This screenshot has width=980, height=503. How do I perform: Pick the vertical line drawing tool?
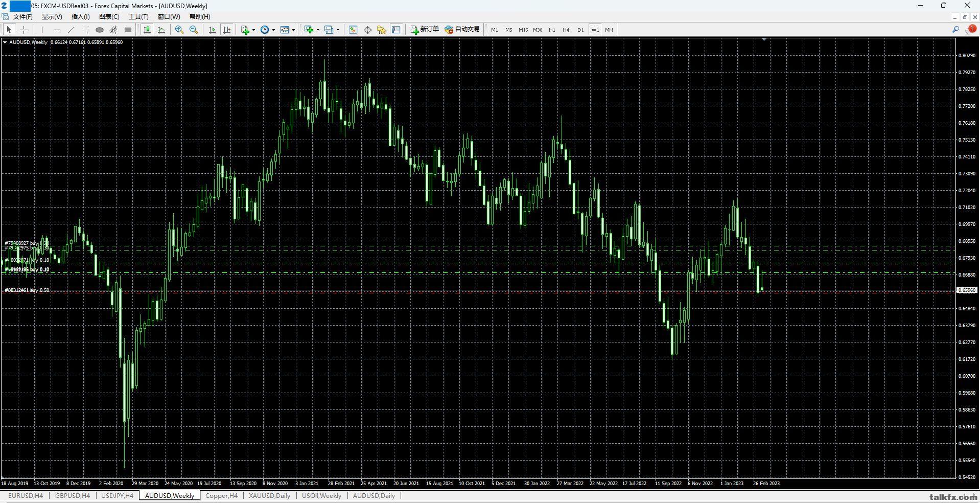pos(42,30)
